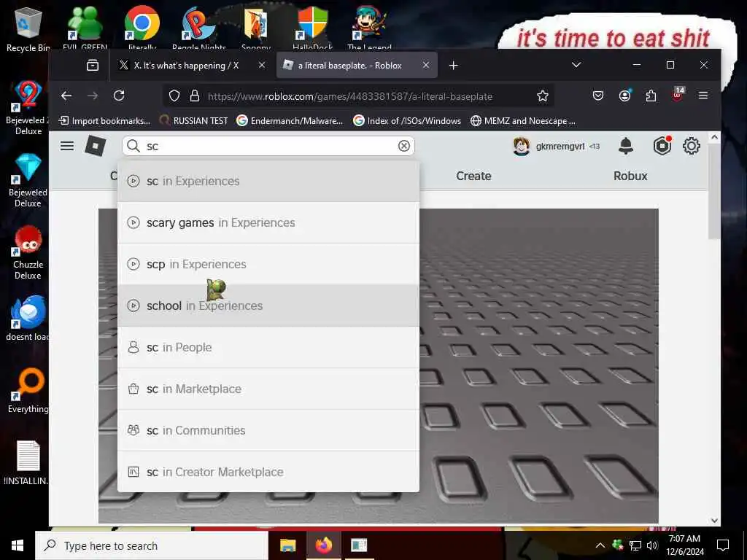This screenshot has width=747, height=560.
Task: Show site security lock information
Action: pos(194,96)
